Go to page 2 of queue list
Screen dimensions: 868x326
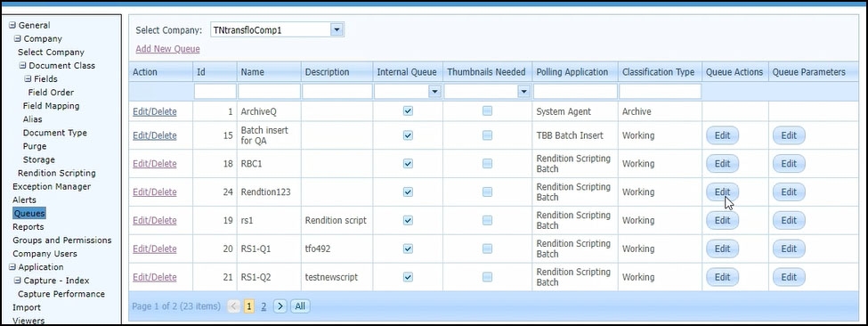[x=264, y=306]
